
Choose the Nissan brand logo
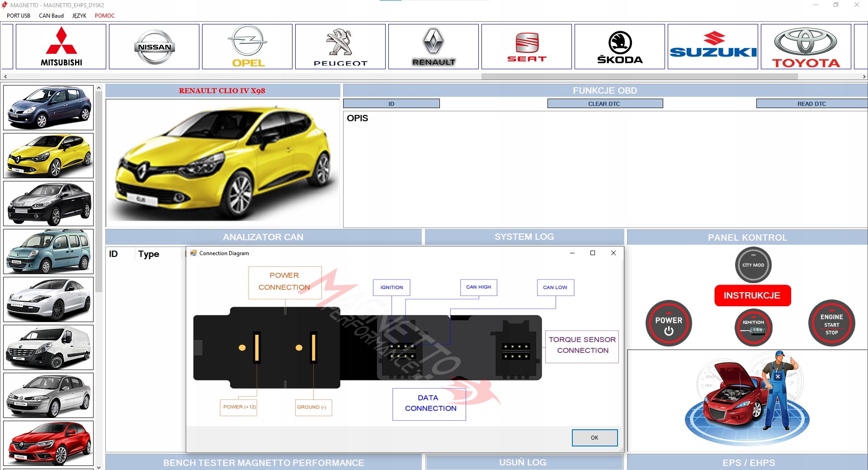(154, 47)
